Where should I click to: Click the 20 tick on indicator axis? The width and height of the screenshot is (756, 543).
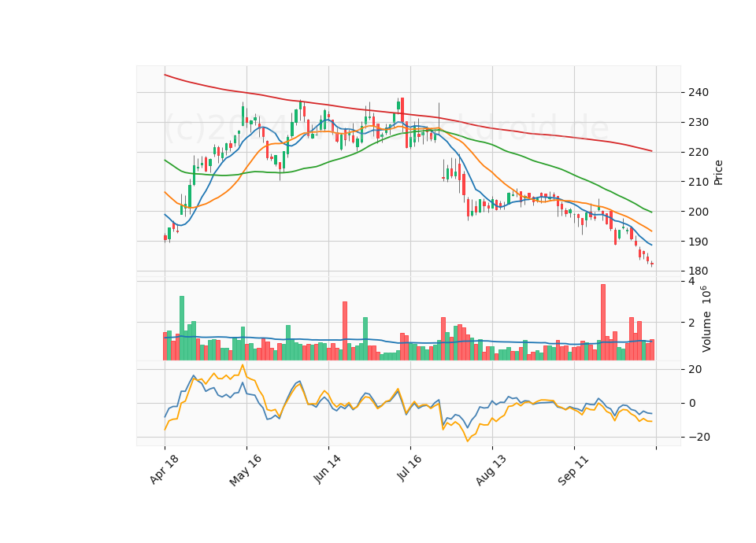coord(695,370)
